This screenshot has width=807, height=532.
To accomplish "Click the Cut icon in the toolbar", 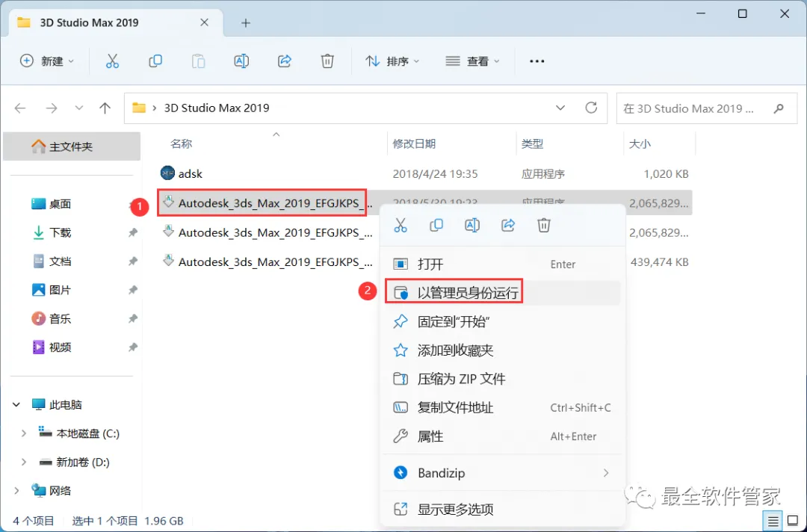I will pyautogui.click(x=112, y=61).
